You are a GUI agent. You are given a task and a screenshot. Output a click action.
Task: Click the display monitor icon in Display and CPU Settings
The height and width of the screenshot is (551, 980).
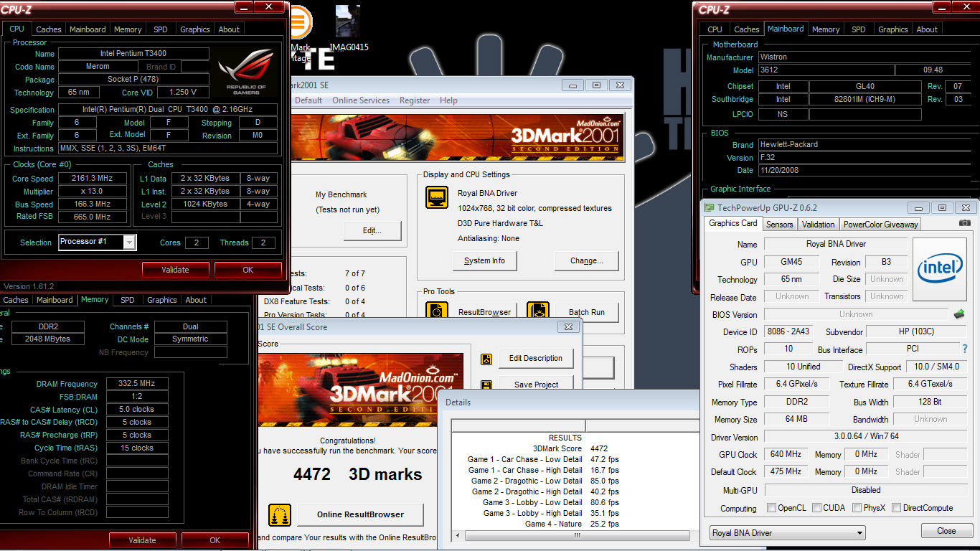click(x=437, y=197)
